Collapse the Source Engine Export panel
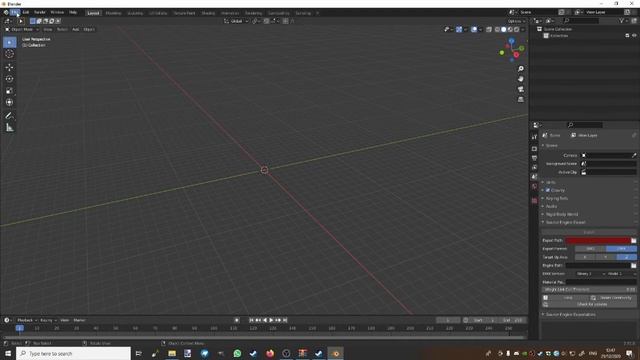 tap(565, 222)
